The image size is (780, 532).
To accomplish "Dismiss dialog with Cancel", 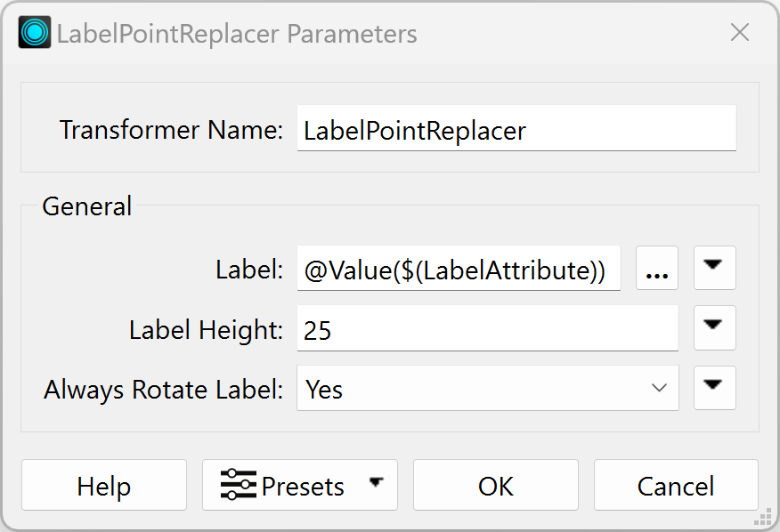I will point(676,486).
